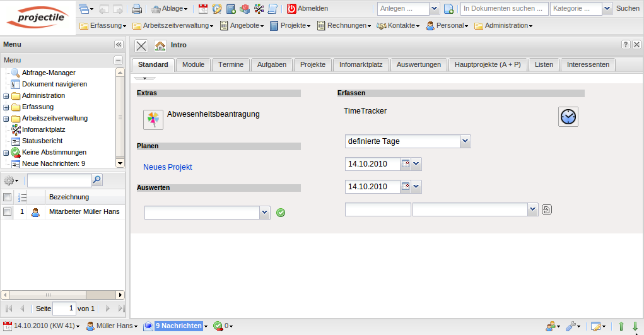Click the green checkmark next to Auswerten dropdown
Screen dimensions: 644x335
pyautogui.click(x=281, y=213)
